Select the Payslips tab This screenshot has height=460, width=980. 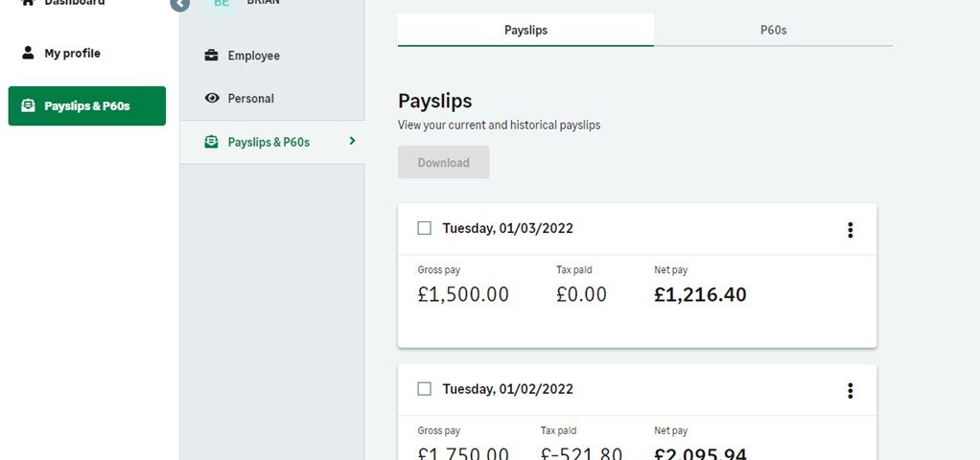[525, 30]
